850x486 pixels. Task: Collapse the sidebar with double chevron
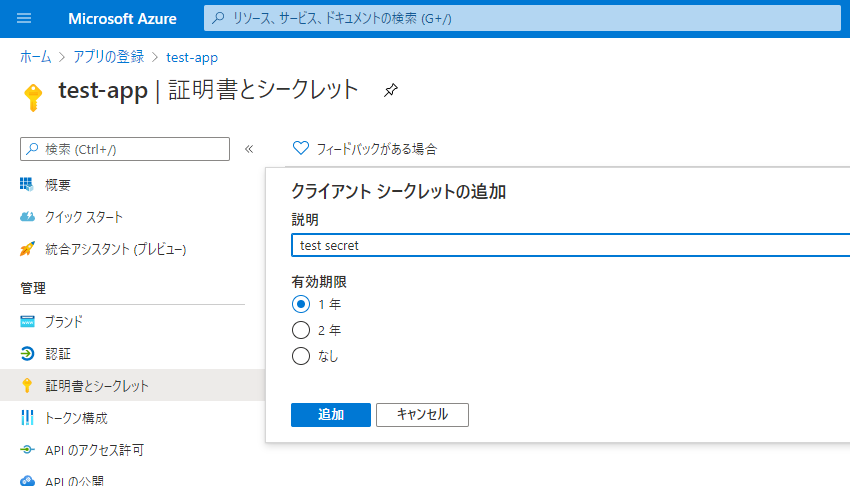[x=249, y=149]
